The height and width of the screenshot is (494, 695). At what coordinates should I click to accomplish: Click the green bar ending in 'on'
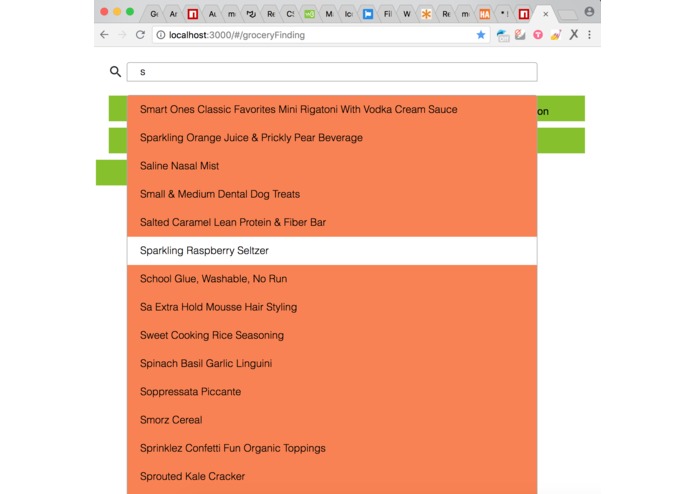pyautogui.click(x=561, y=109)
